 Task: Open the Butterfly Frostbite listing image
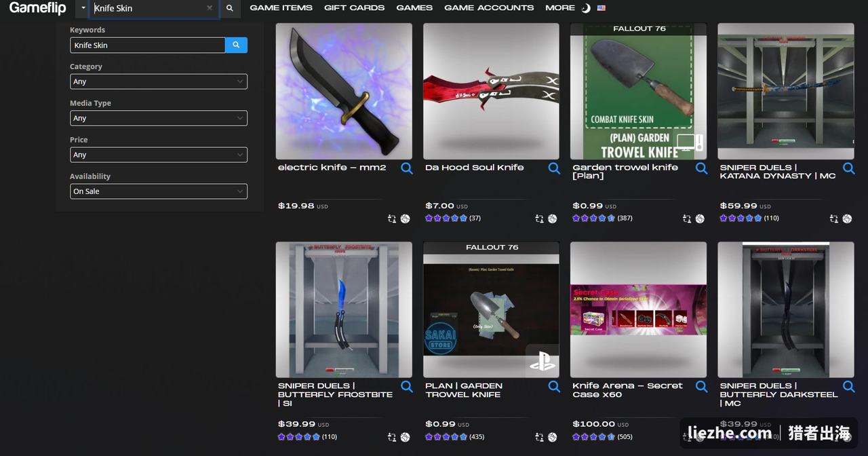tap(344, 309)
